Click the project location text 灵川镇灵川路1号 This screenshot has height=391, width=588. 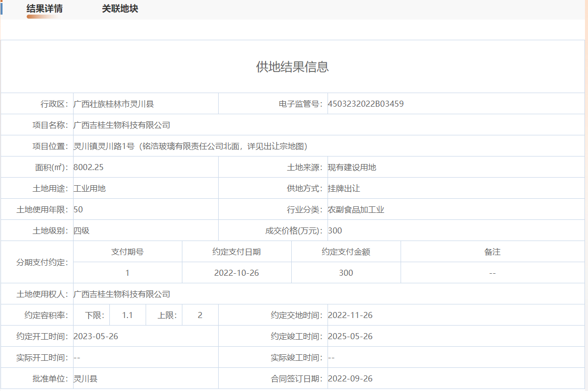coord(104,146)
